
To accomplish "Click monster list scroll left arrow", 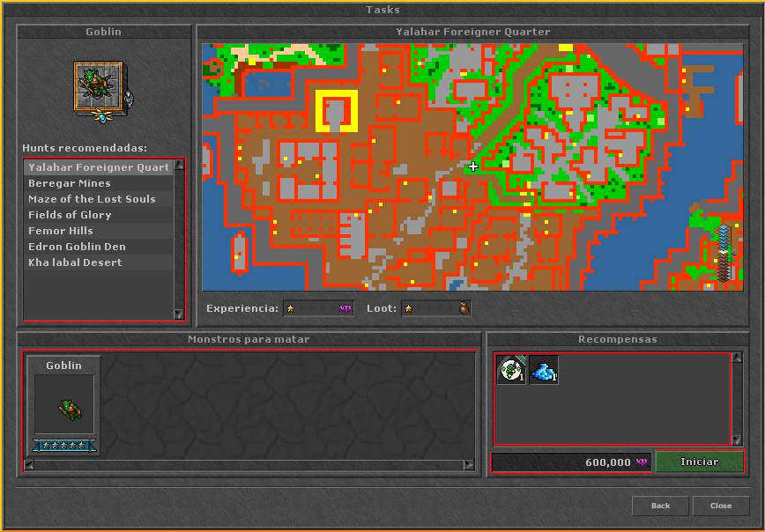I will (x=29, y=465).
